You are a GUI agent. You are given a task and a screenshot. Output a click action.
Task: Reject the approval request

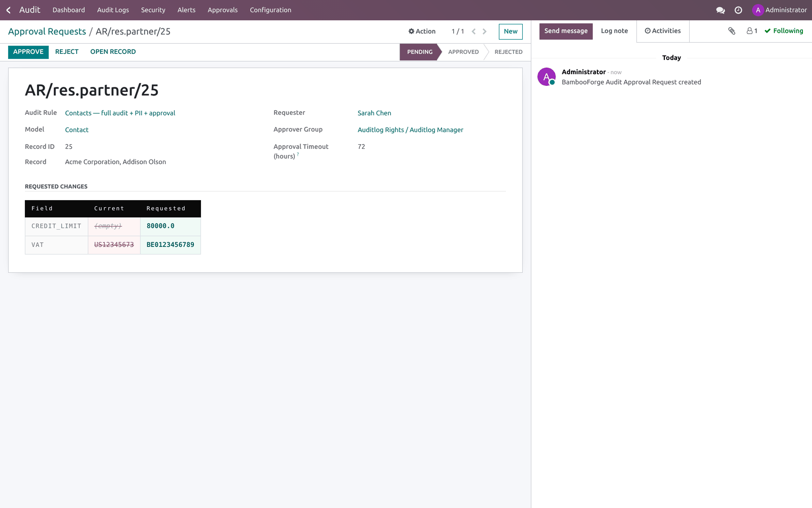coord(67,52)
